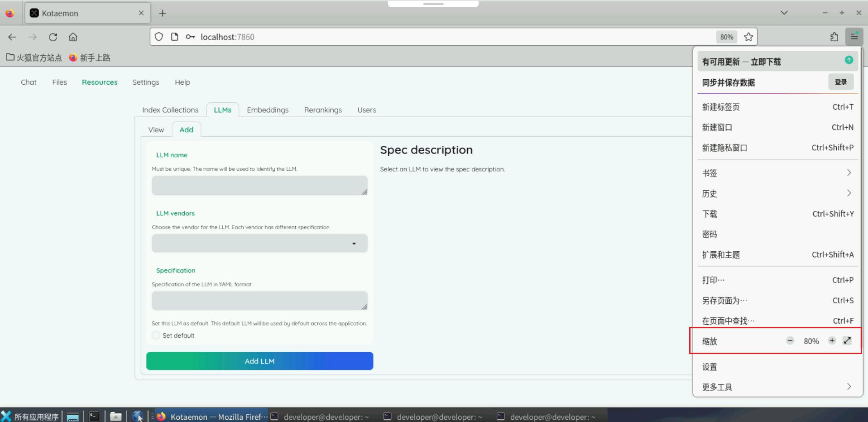Click the 80% zoom badge in address bar

[727, 37]
